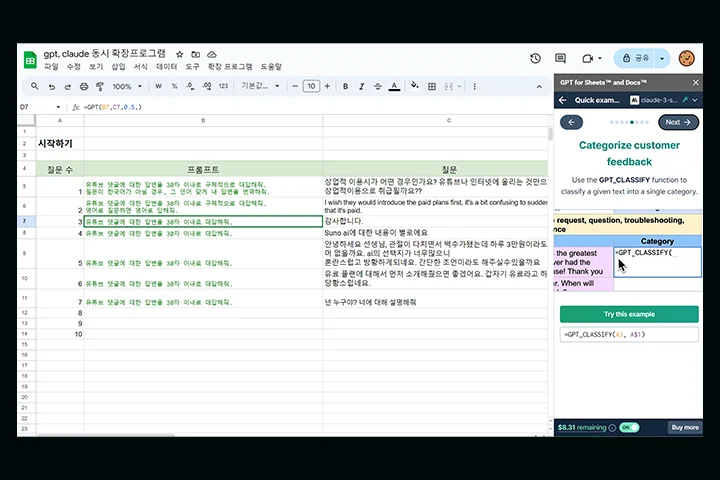Apply percent format
This screenshot has width=720, height=480.
coord(174,86)
